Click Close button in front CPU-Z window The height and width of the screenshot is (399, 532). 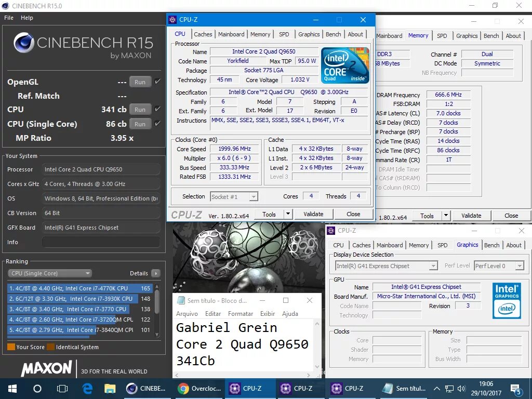[353, 214]
